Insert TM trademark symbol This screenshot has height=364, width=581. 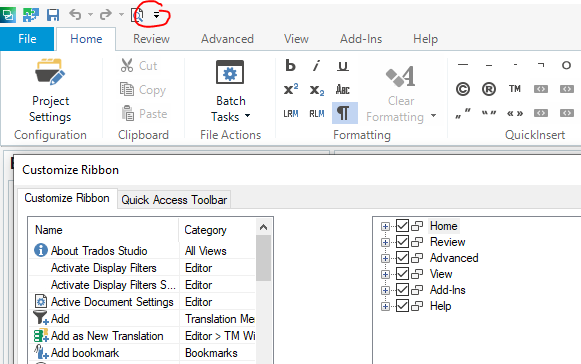point(515,89)
